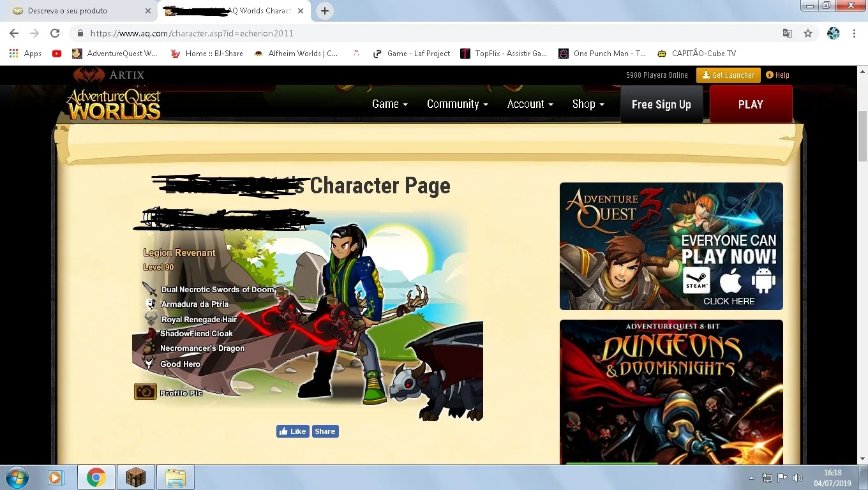Expand the Shop dropdown menu

[x=588, y=104]
